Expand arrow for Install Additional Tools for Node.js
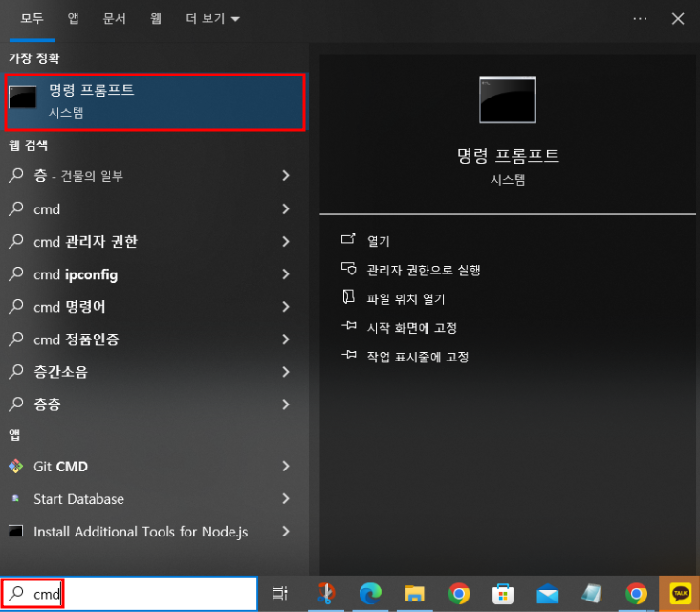The width and height of the screenshot is (700, 612). [286, 532]
